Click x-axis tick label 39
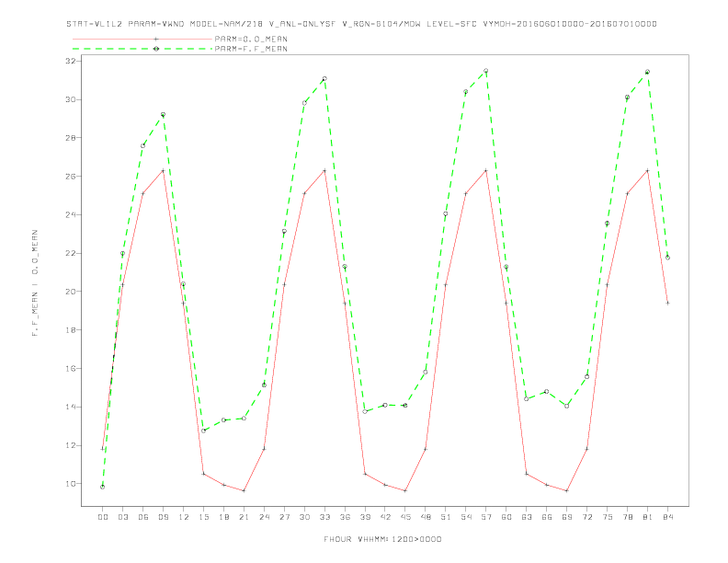 (365, 517)
